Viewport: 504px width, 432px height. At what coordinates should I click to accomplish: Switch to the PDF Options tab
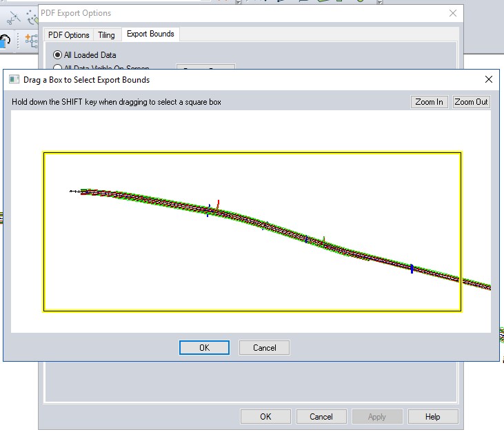[68, 34]
